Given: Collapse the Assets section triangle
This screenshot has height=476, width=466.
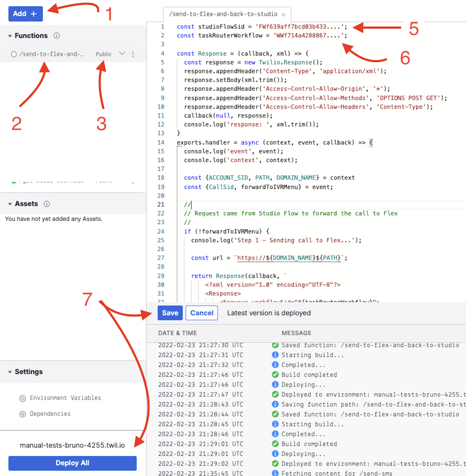Looking at the screenshot, I should 10,204.
